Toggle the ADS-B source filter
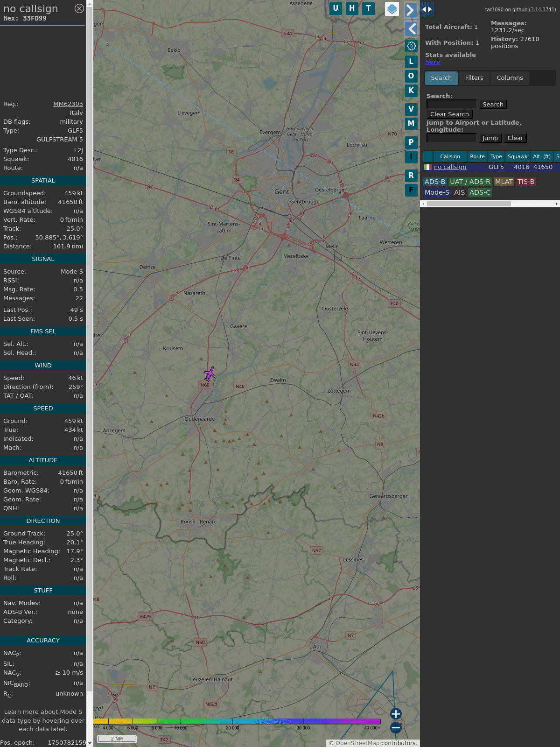Image resolution: width=560 pixels, height=747 pixels. [x=434, y=182]
